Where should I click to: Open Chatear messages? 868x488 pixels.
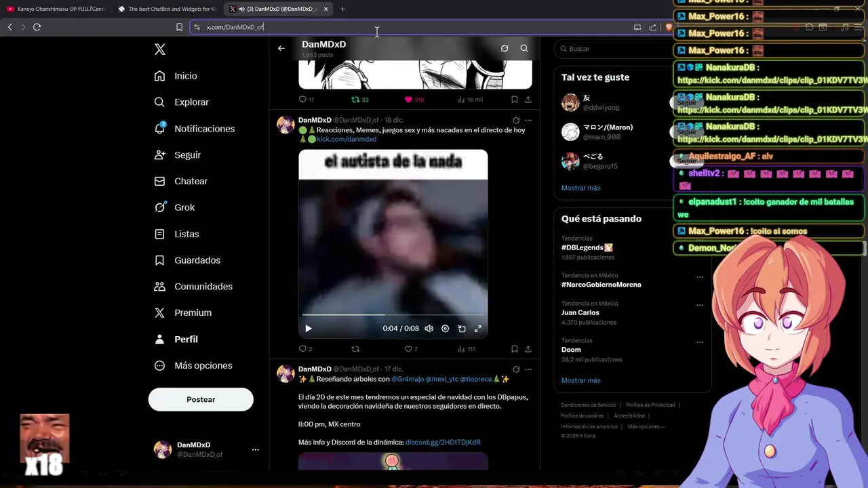coord(180,182)
